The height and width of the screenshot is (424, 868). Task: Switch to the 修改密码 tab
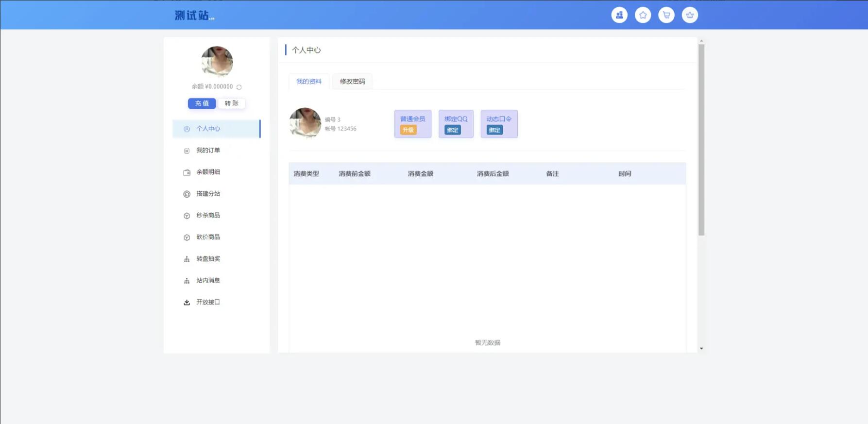(x=353, y=82)
